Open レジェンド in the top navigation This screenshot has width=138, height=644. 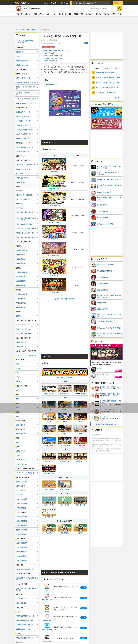pos(89,14)
